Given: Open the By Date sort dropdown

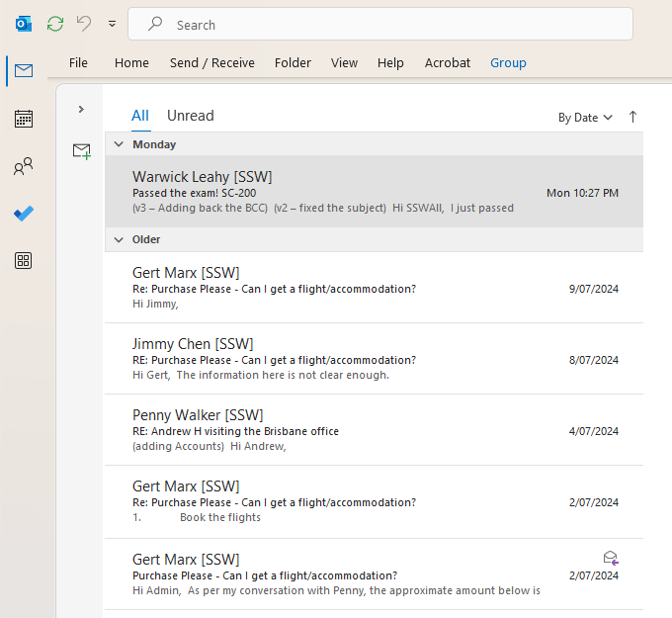Looking at the screenshot, I should pyautogui.click(x=585, y=118).
